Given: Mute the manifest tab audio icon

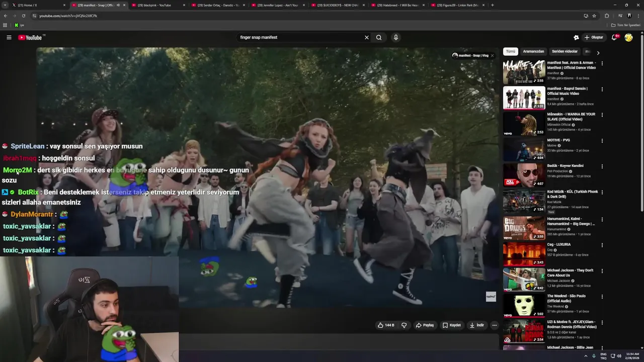Looking at the screenshot, I should click(118, 5).
